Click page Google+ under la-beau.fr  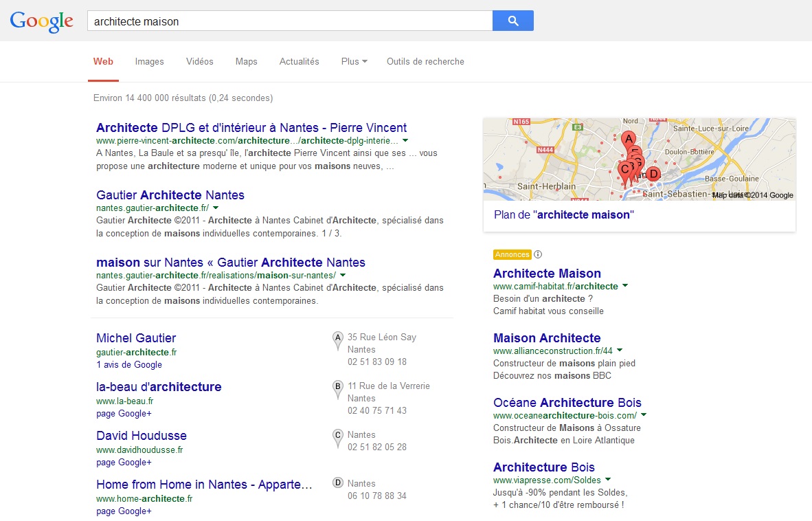(124, 413)
